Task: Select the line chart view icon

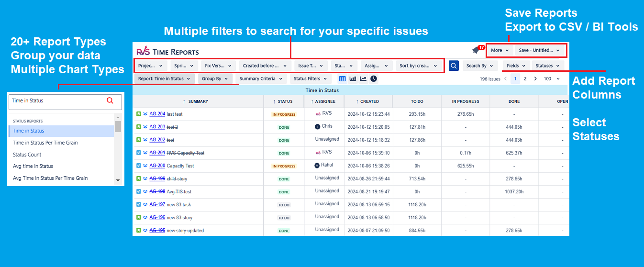Action: coord(363,78)
